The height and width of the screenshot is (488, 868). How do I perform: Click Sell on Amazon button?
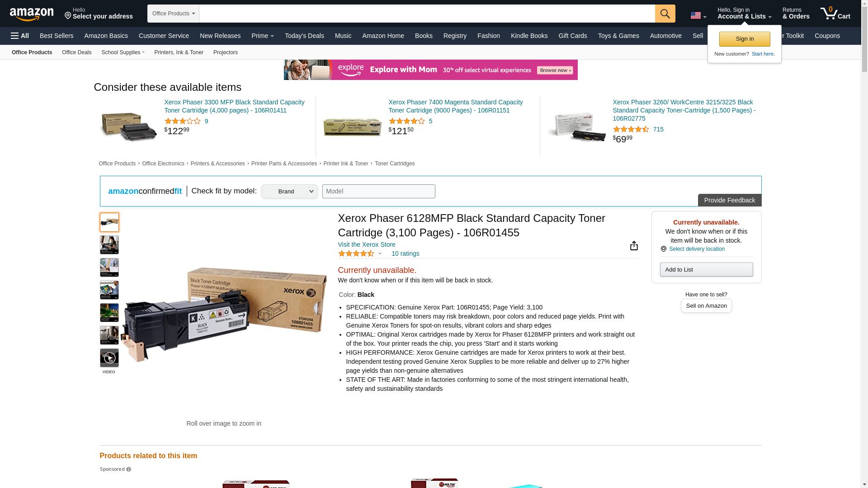pyautogui.click(x=706, y=306)
